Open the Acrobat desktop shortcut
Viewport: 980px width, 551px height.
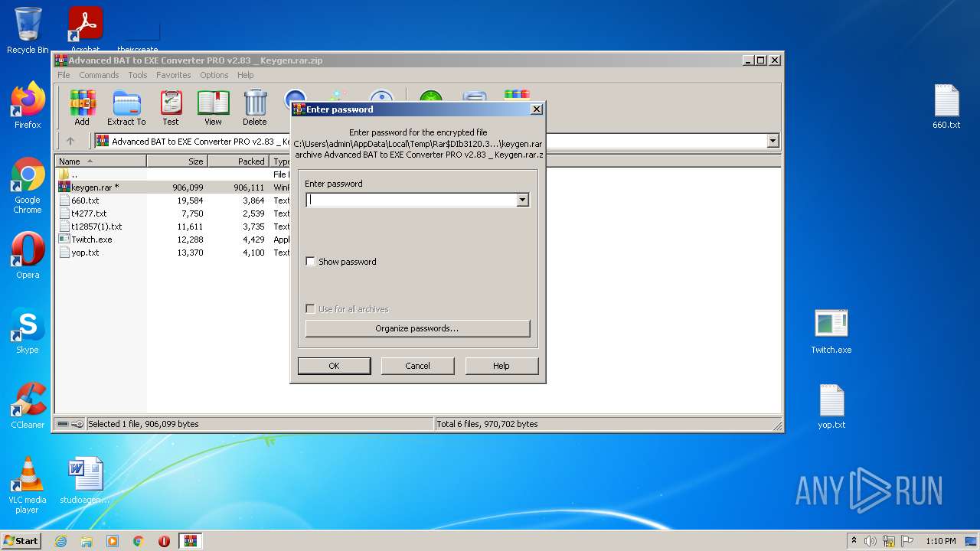point(85,31)
